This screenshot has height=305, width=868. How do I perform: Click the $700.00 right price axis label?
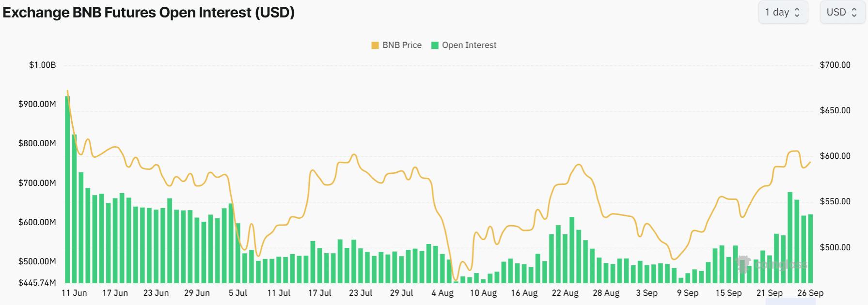pos(835,65)
